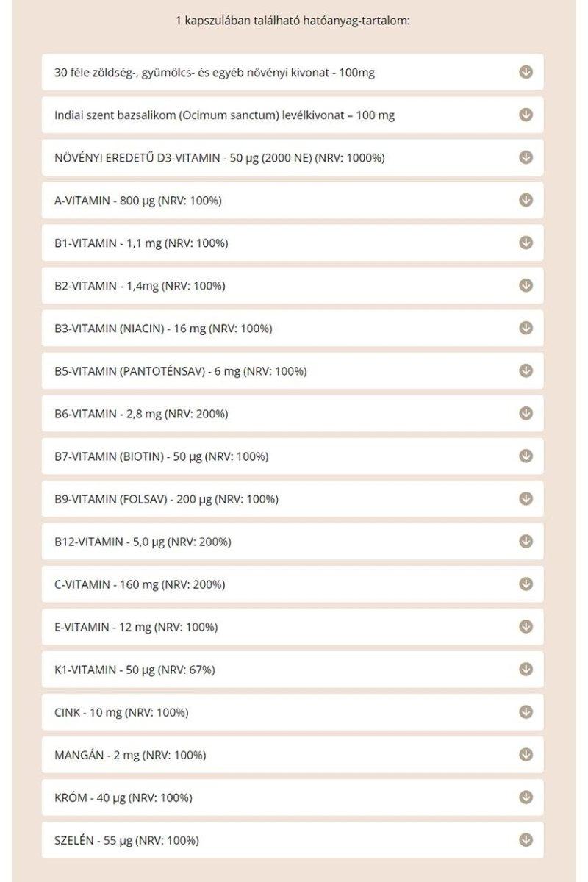Expand the B12-VITAMIN row
The width and height of the screenshot is (588, 882).
point(524,542)
